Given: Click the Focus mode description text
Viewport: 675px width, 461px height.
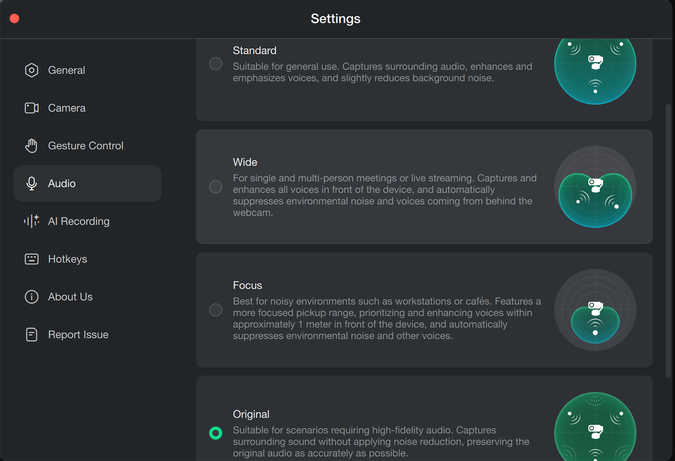Looking at the screenshot, I should click(387, 319).
